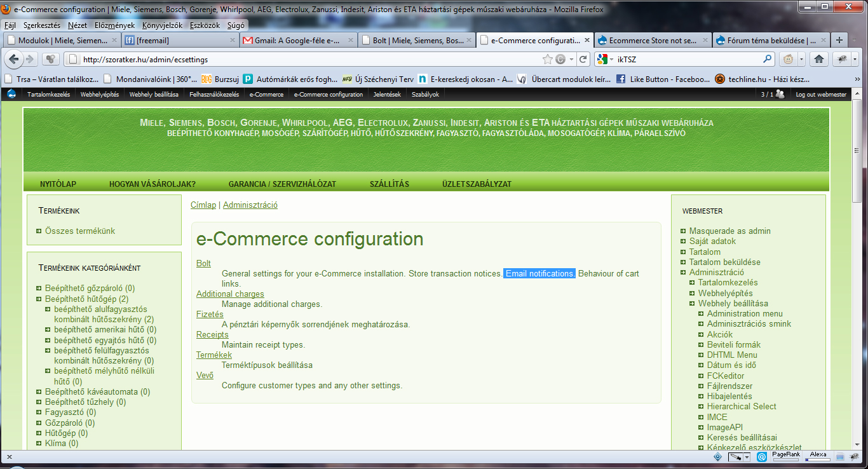Viewport: 868px width, 469px height.
Task: Switch to the Fórum téma beküldése tab
Action: pyautogui.click(x=771, y=40)
